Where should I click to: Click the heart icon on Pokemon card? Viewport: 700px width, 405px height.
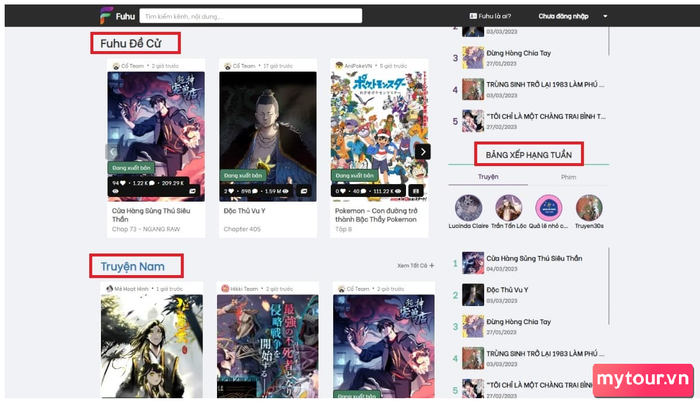[343, 191]
